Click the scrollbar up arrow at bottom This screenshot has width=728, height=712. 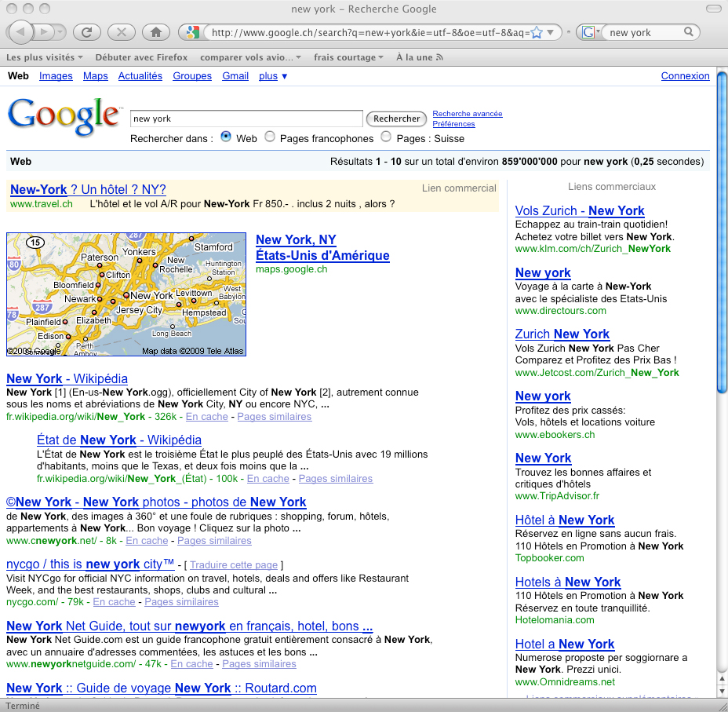722,678
